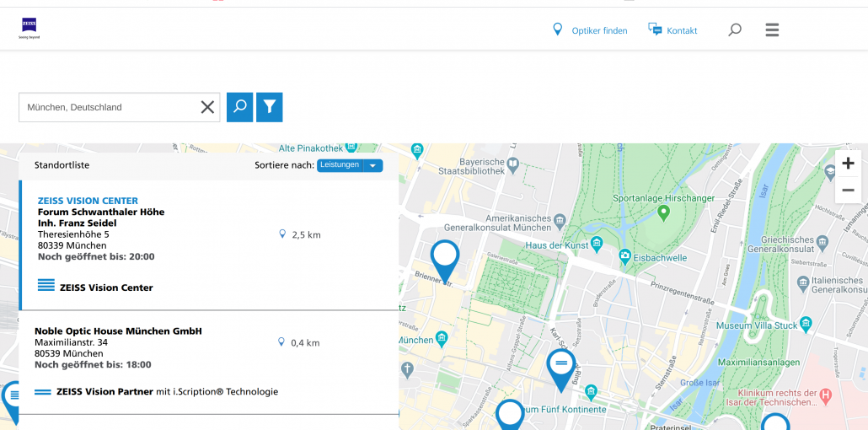Click the Maximiliansanlagen map label
The height and width of the screenshot is (430, 868).
(759, 363)
